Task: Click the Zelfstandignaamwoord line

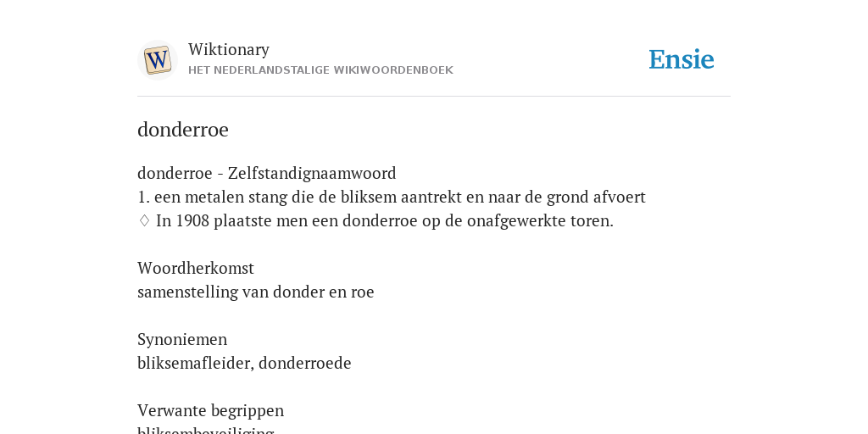Action: [x=267, y=173]
